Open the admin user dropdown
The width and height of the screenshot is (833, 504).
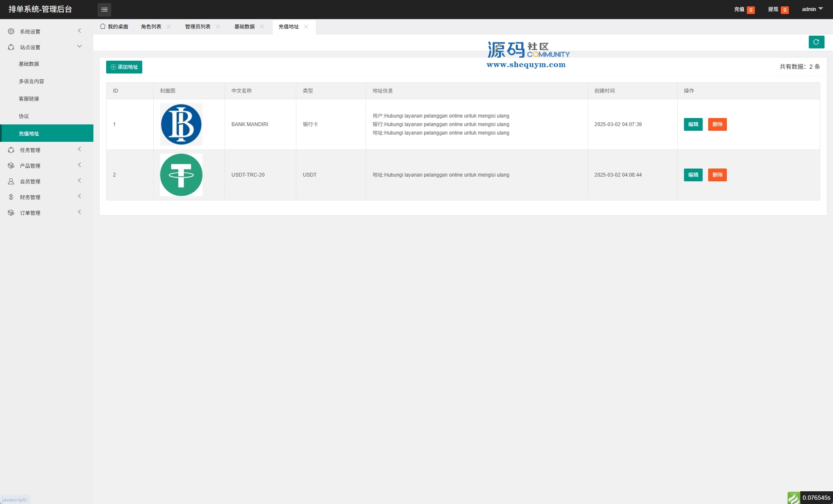click(812, 9)
